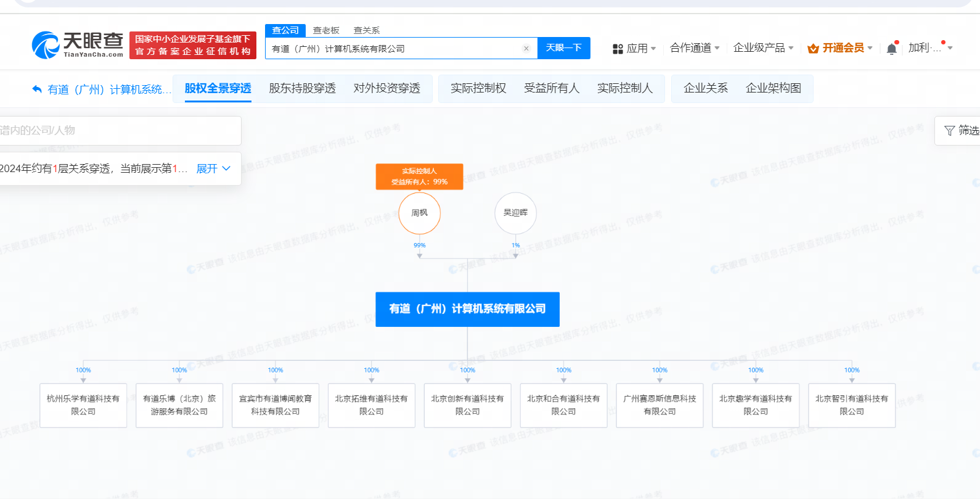Click the red 国家中小企业发展子基金 banner

(x=193, y=45)
